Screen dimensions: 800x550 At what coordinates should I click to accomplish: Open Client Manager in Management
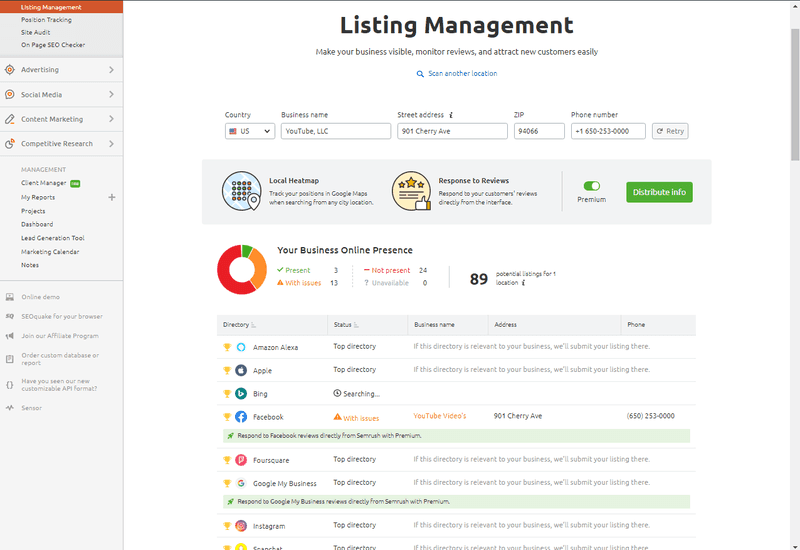click(43, 183)
